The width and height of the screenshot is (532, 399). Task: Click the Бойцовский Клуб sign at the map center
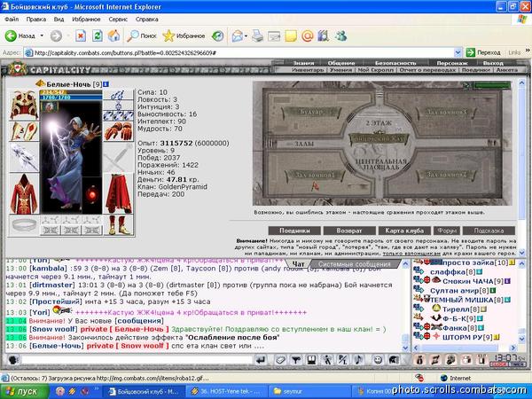click(x=379, y=139)
